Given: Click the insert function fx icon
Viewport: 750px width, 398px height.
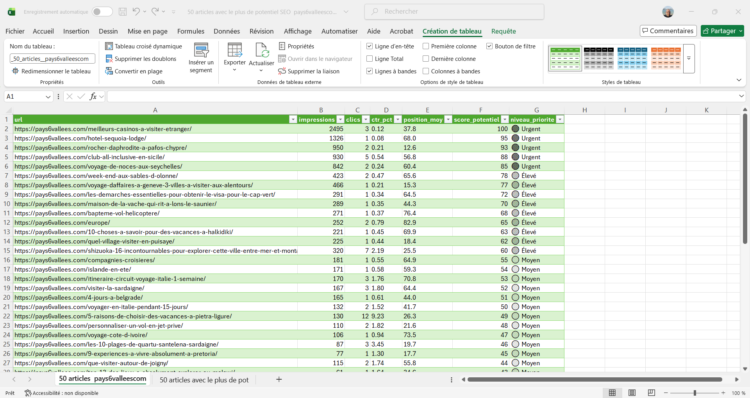Looking at the screenshot, I should 93,97.
